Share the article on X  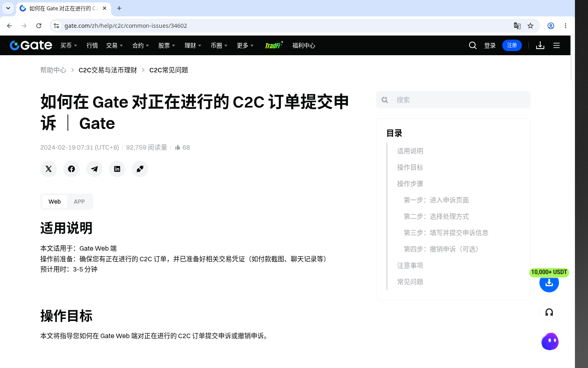(49, 169)
